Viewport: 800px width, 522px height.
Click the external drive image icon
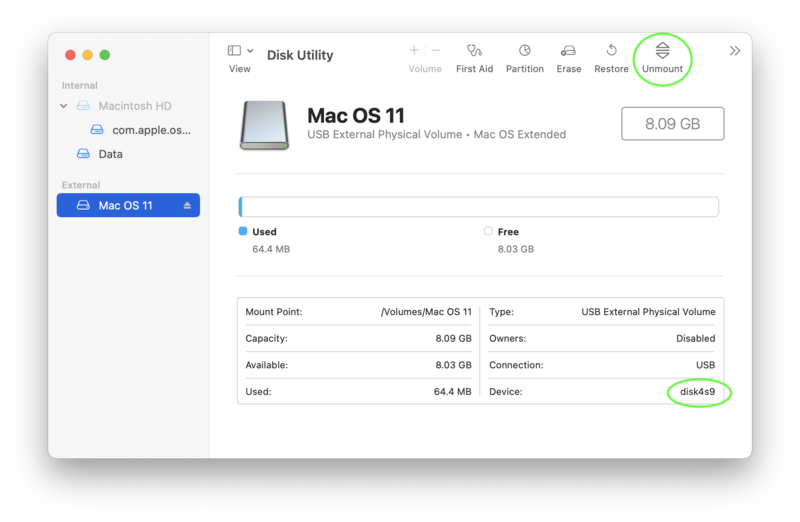(264, 125)
